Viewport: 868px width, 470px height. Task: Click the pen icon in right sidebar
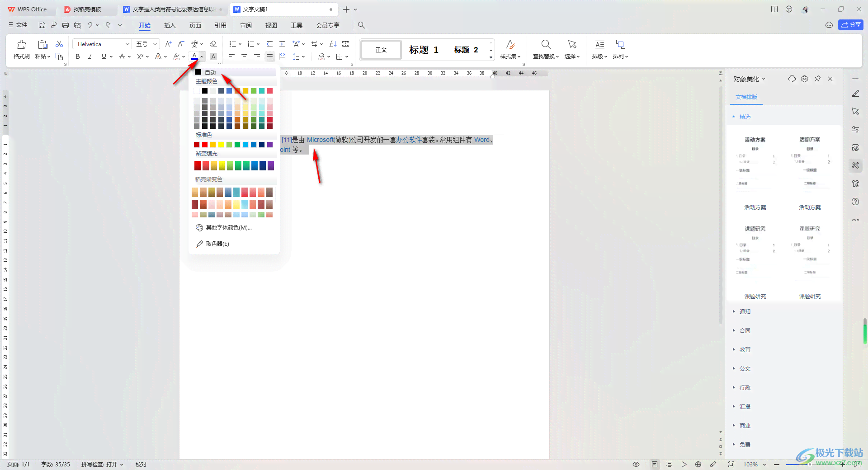[x=855, y=94]
